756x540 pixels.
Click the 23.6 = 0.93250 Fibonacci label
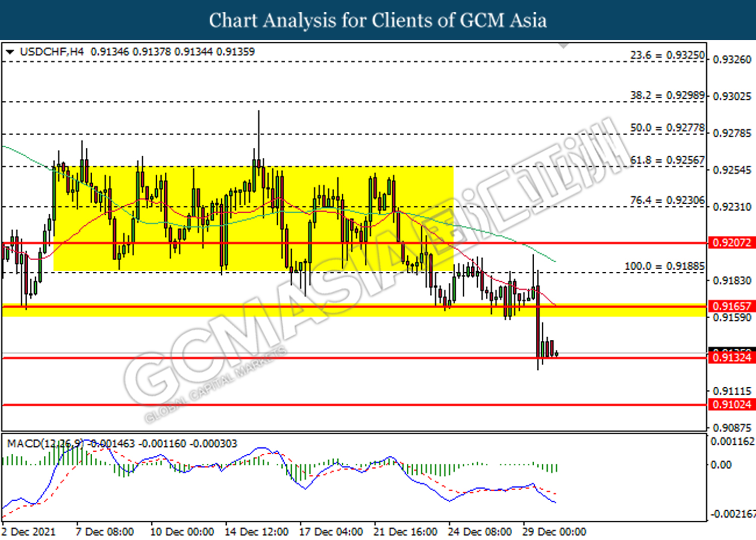click(x=667, y=55)
